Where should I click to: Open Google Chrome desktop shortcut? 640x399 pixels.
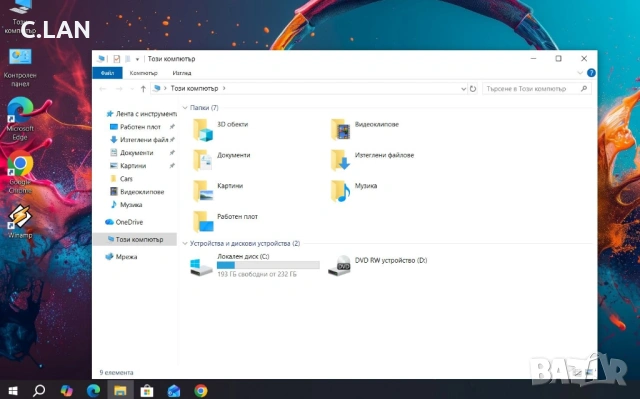coord(20,172)
